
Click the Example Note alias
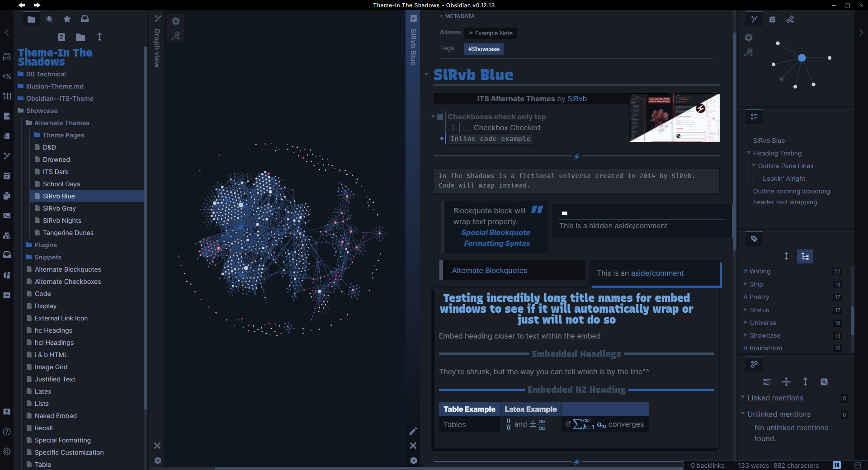pos(491,33)
